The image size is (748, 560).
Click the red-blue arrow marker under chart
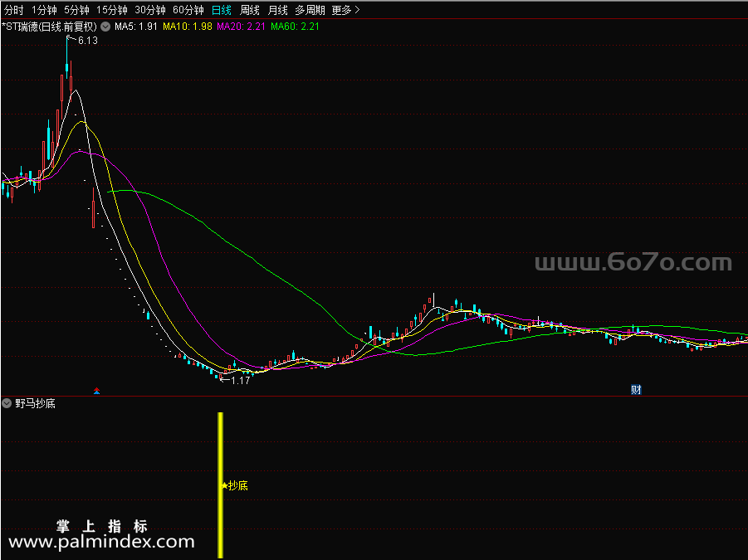pos(97,391)
